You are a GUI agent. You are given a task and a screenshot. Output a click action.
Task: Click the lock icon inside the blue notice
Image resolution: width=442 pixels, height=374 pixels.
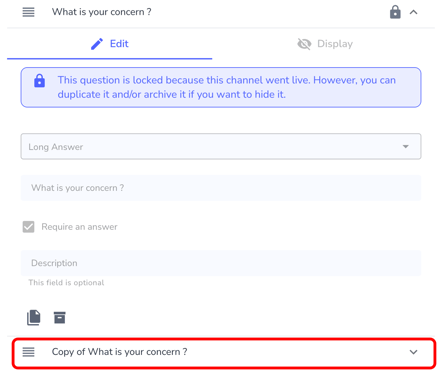tap(39, 80)
